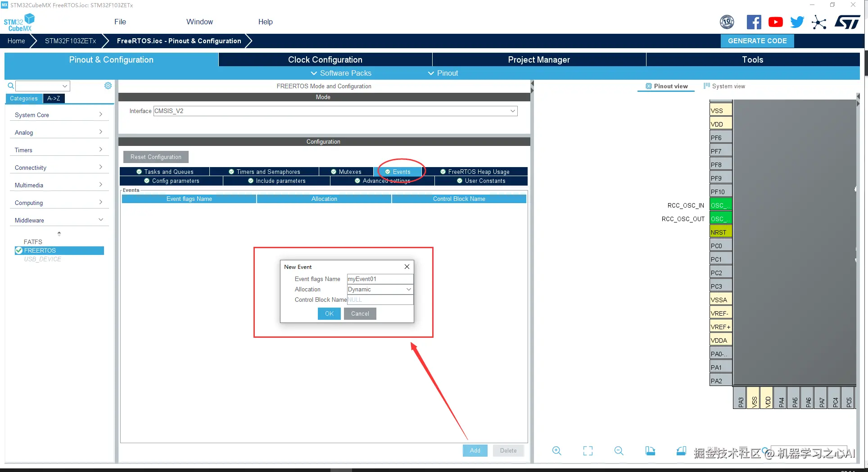Expand the Multimedia category
Screen dimensions: 868x472
click(59, 185)
